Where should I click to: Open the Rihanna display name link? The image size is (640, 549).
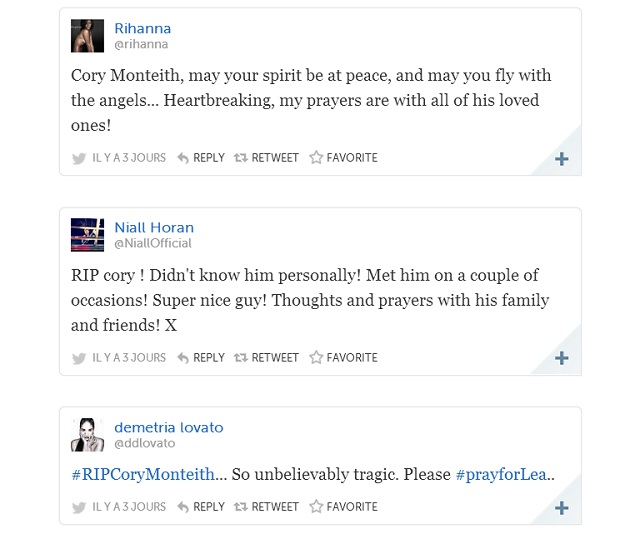coord(143,28)
